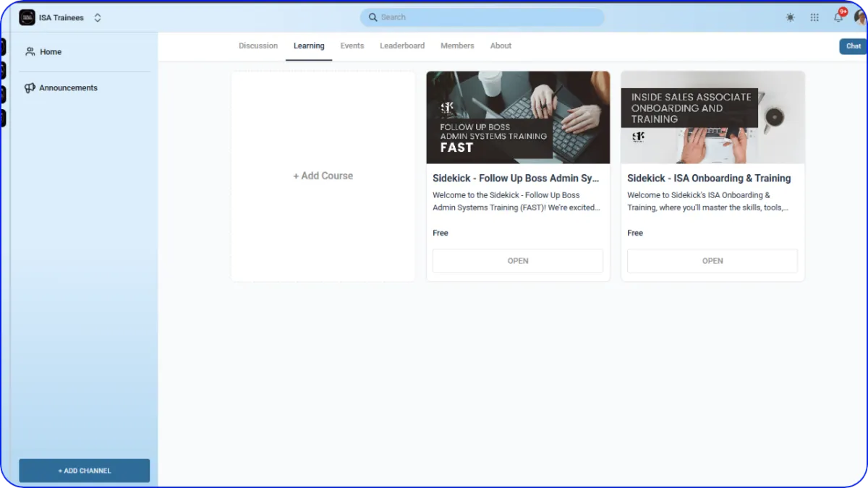Click the Search input field
Viewport: 868px width, 488px height.
tap(482, 17)
